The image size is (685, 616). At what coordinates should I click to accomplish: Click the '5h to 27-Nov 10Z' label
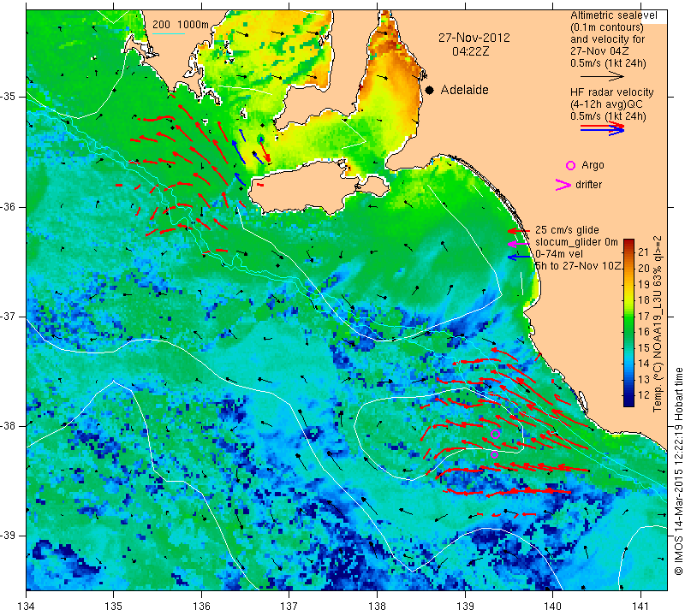(579, 266)
